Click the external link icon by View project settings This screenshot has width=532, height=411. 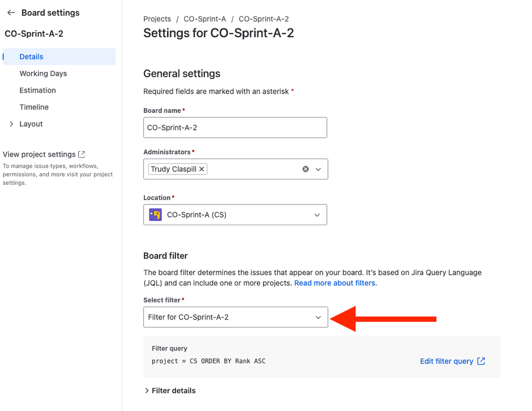click(x=81, y=154)
